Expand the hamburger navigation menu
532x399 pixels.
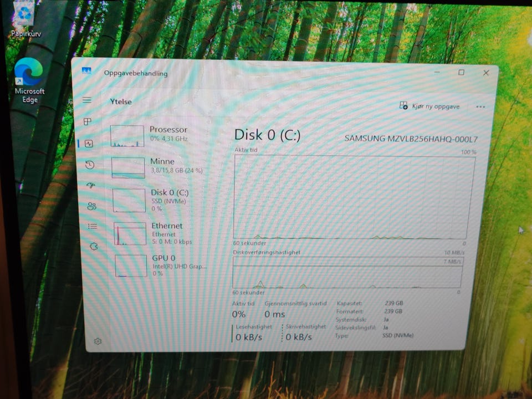click(87, 100)
